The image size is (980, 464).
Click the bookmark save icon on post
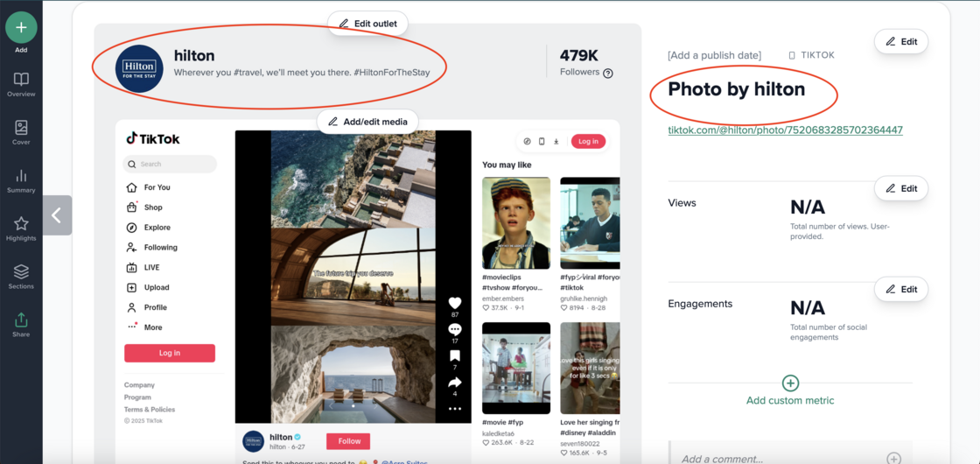455,355
